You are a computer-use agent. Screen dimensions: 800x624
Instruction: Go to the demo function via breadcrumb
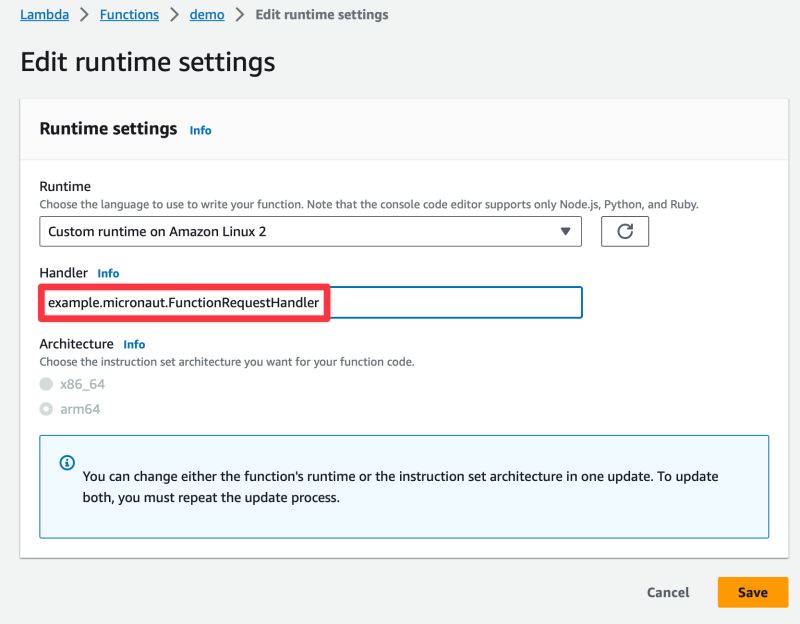tap(206, 14)
